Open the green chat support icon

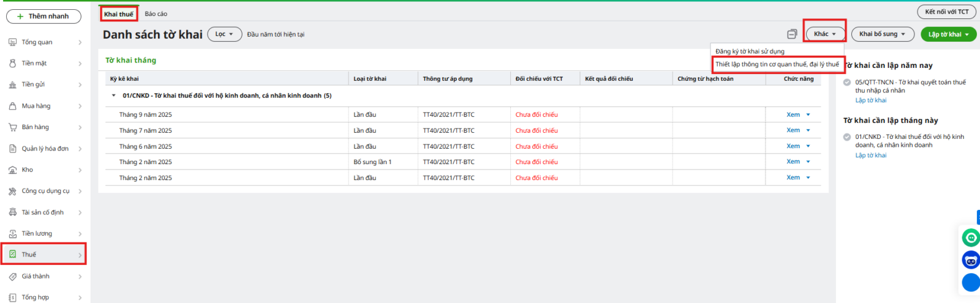tap(971, 238)
